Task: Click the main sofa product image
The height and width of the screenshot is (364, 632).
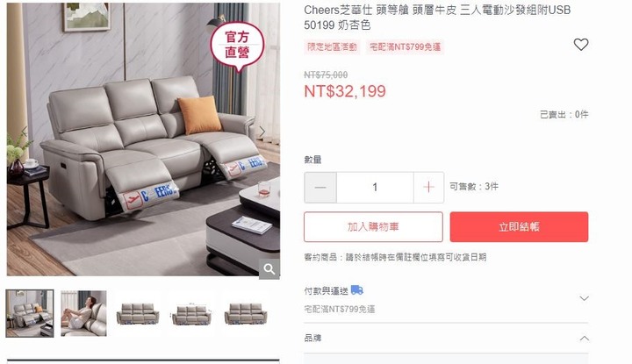Action: (143, 139)
